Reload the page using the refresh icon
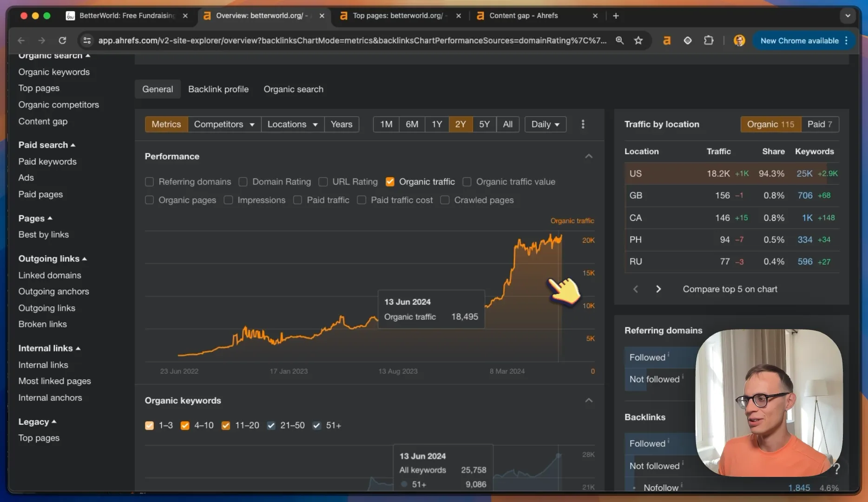The width and height of the screenshot is (868, 502). pyautogui.click(x=62, y=40)
